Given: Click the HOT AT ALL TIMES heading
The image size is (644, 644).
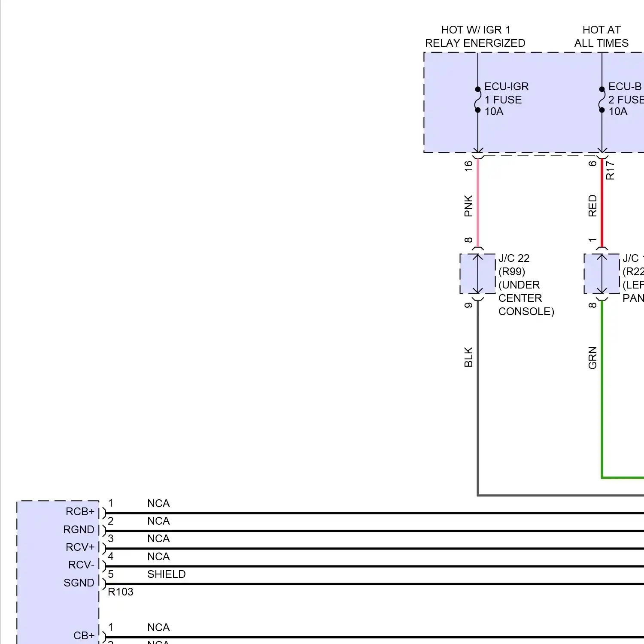Looking at the screenshot, I should click(601, 36).
